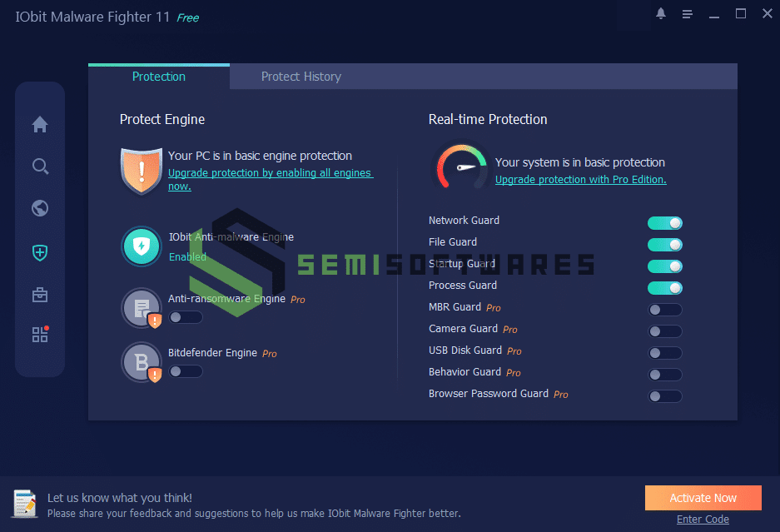
Task: Open Browser Protect globe icon in sidebar
Action: coord(40,208)
